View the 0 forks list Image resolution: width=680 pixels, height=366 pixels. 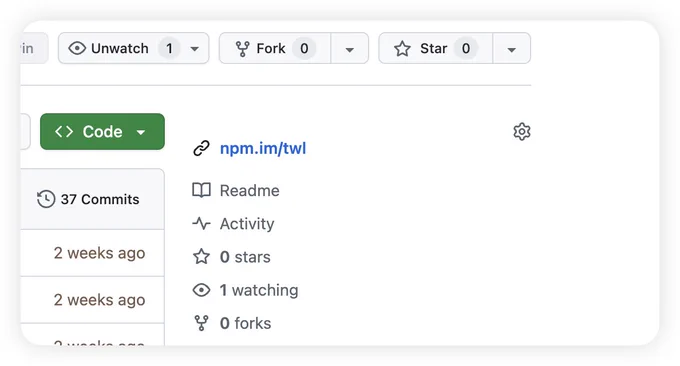point(245,323)
